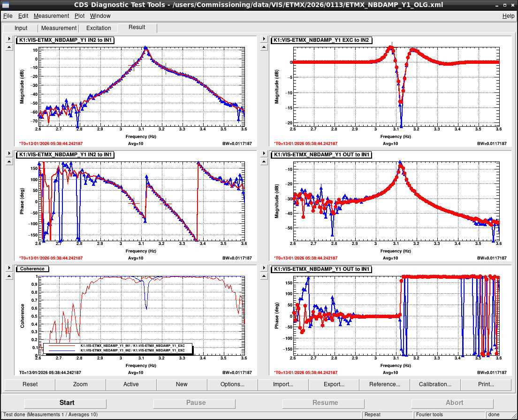This screenshot has height=420, width=518.
Task: Click up-arrow icon beside OUT to IN1 magnitude plot
Action: click(x=264, y=162)
